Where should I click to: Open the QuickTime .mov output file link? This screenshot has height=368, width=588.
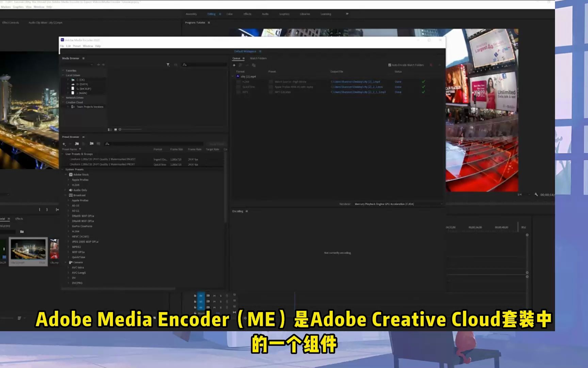click(357, 87)
